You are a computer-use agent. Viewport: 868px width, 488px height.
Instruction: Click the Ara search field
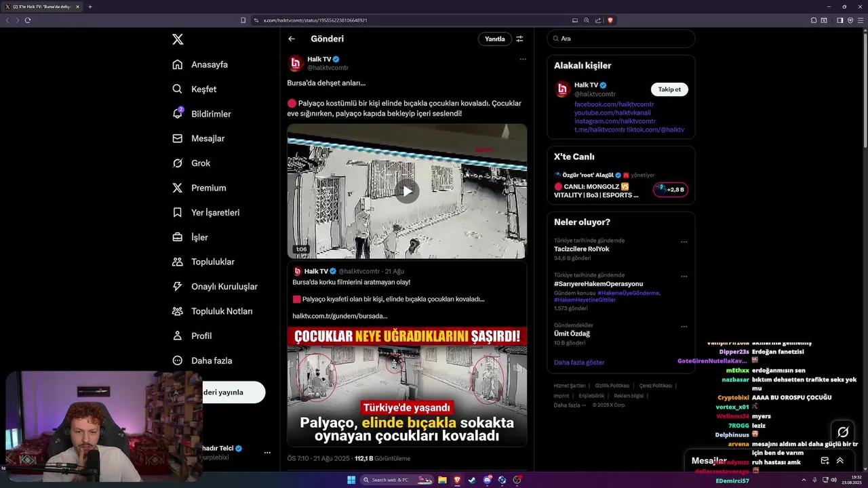[x=621, y=39]
